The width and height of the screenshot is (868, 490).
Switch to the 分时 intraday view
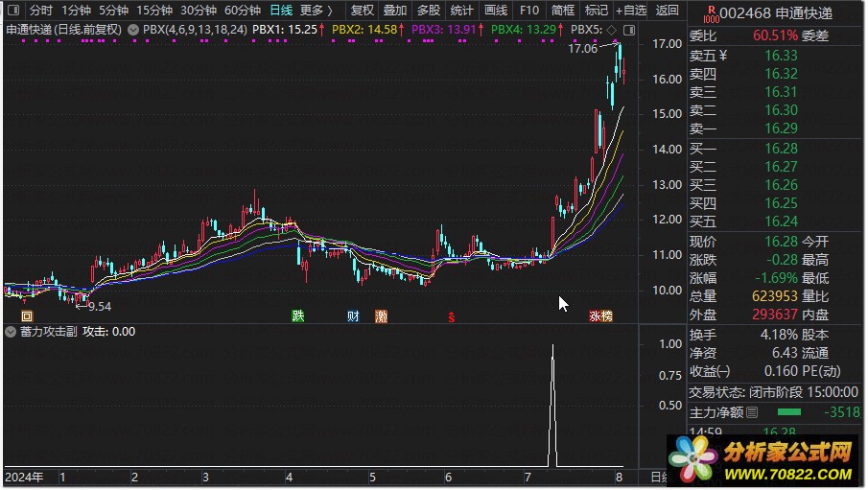pyautogui.click(x=41, y=10)
